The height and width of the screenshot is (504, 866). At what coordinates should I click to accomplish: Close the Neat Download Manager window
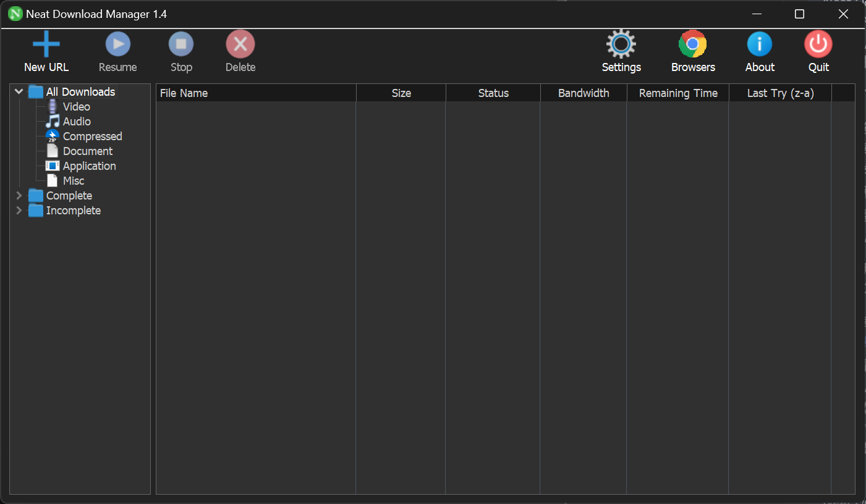point(843,14)
